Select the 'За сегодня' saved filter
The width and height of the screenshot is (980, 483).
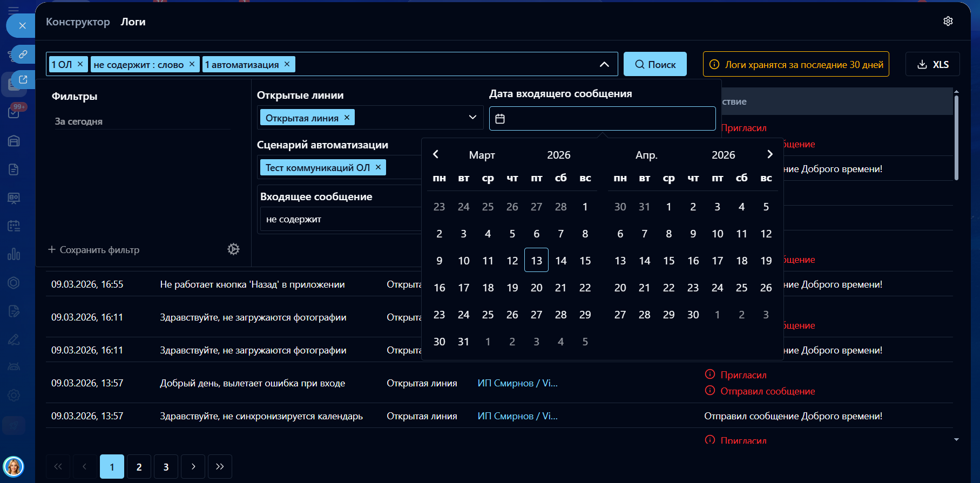[x=79, y=121]
